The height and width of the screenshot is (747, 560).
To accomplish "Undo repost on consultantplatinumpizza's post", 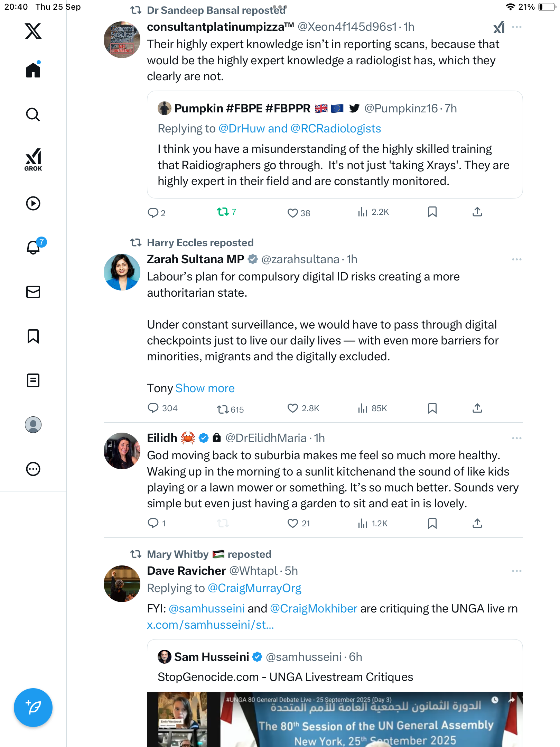I will pos(223,212).
